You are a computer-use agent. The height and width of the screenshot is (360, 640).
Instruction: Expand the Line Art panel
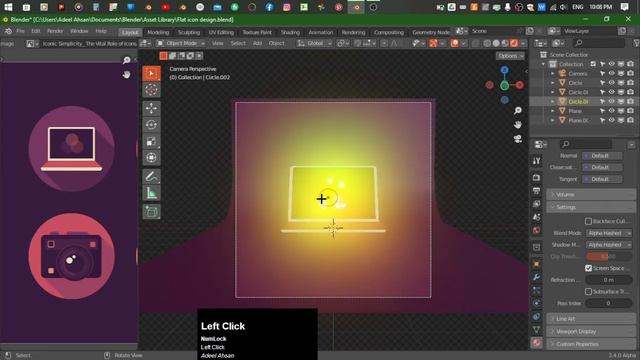coord(590,319)
